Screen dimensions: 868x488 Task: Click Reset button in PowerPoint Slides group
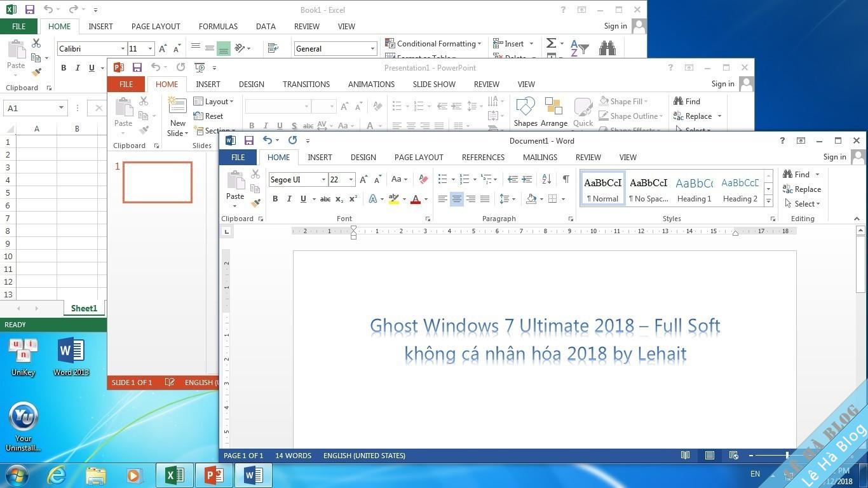[x=208, y=116]
